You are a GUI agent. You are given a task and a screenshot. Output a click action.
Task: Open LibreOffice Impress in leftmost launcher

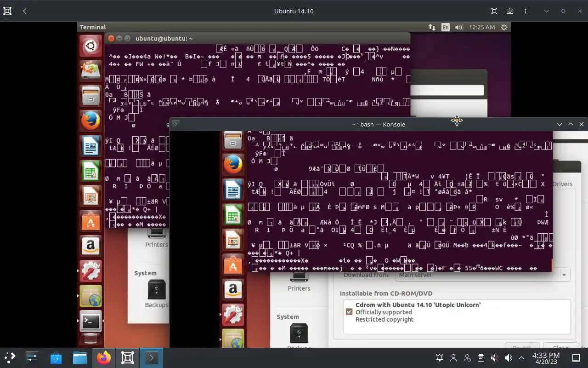[x=90, y=196]
